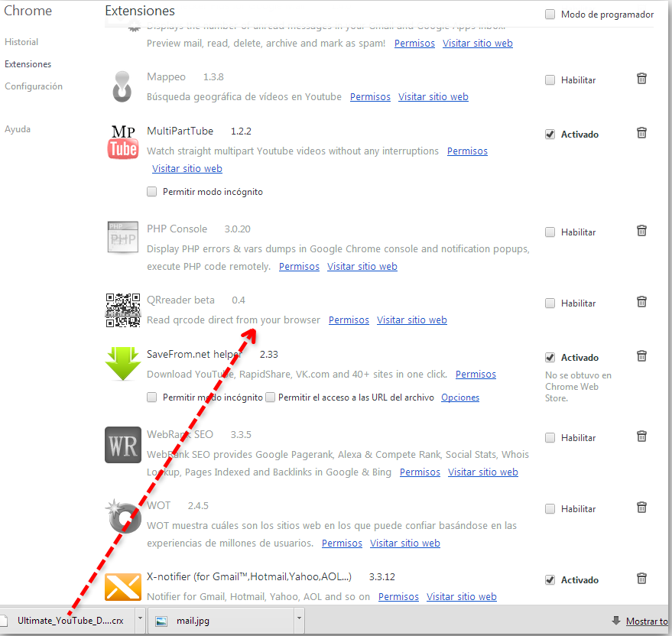The width and height of the screenshot is (672, 636).
Task: Open PHP Console Permisos link
Action: (299, 267)
